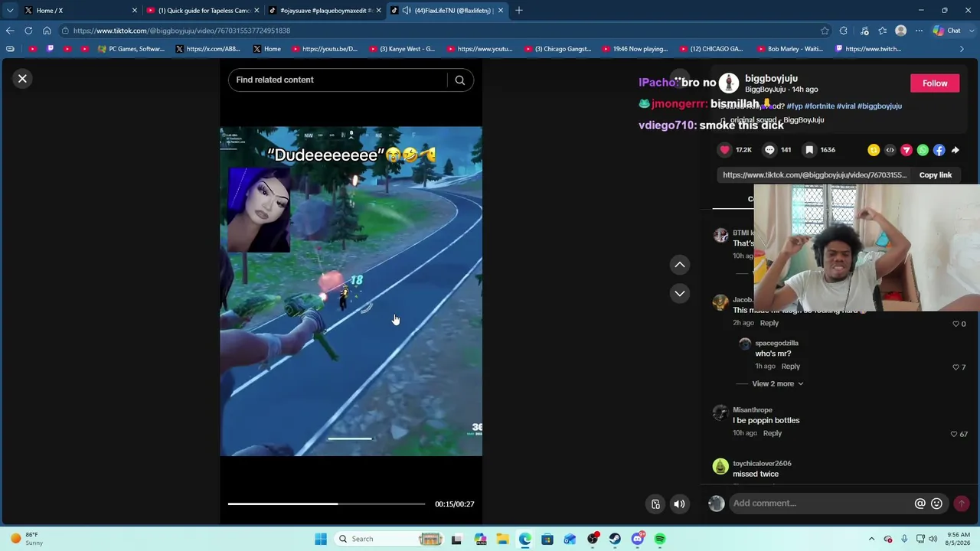Image resolution: width=980 pixels, height=551 pixels.
Task: Close the TikTok video viewer
Action: click(x=22, y=78)
